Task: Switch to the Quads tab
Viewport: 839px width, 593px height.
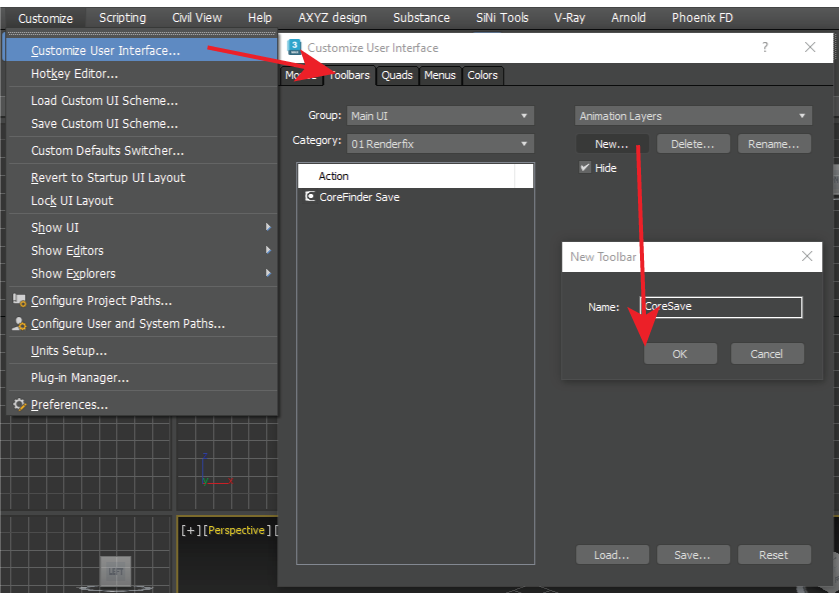Action: [396, 75]
